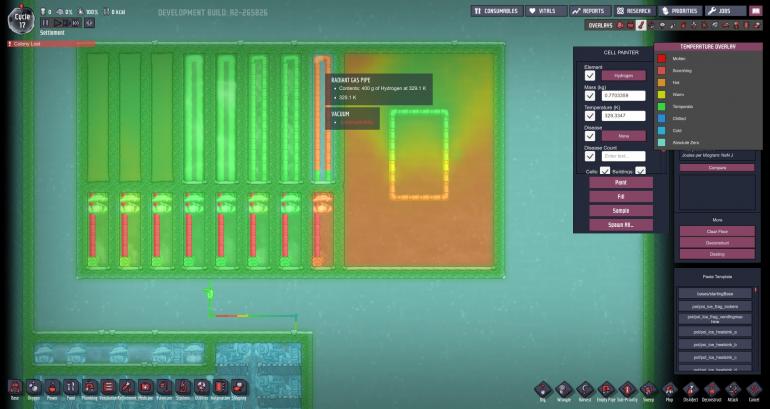Uncheck the Mass (kg) checkbox
The height and width of the screenshot is (409, 770).
point(590,95)
